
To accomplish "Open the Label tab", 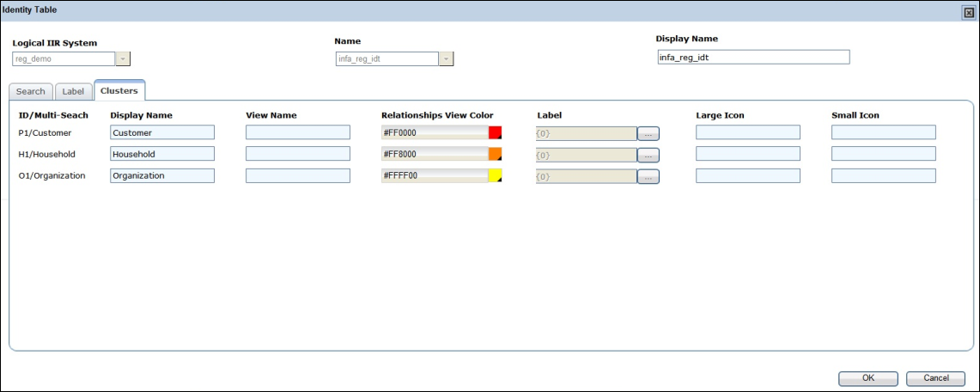I will point(74,91).
